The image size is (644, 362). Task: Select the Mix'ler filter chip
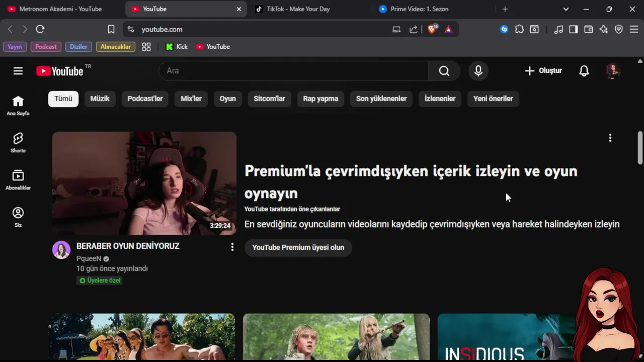pyautogui.click(x=191, y=99)
